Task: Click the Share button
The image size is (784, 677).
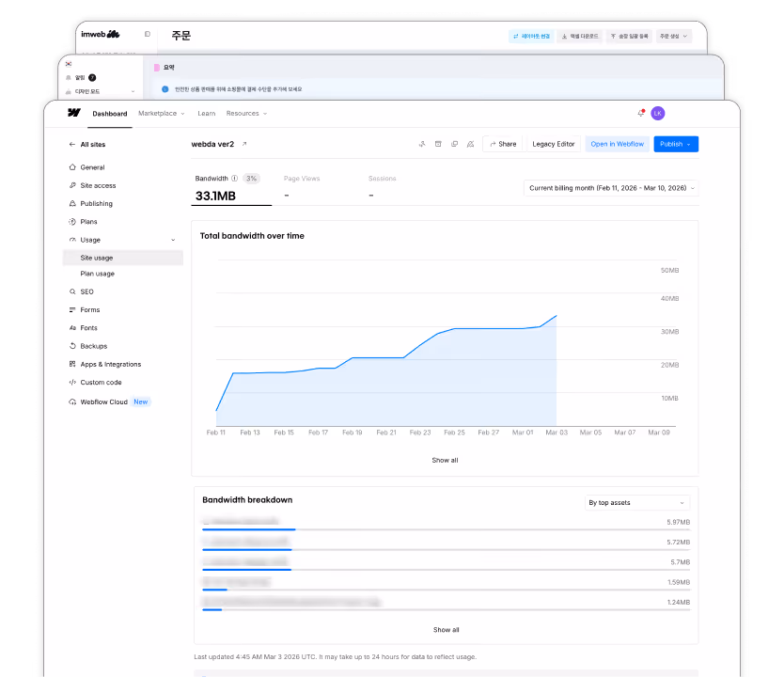Action: [x=503, y=144]
